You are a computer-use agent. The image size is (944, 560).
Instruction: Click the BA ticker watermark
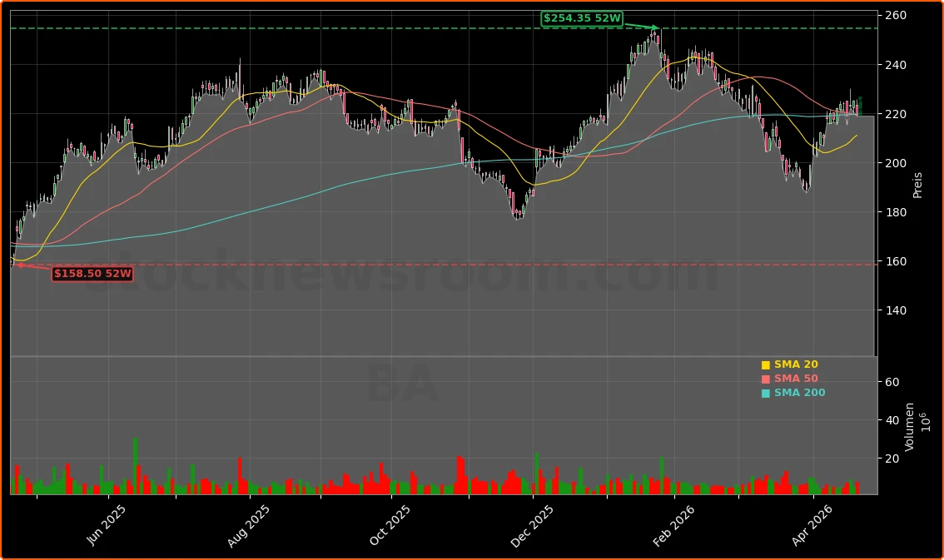click(x=401, y=384)
